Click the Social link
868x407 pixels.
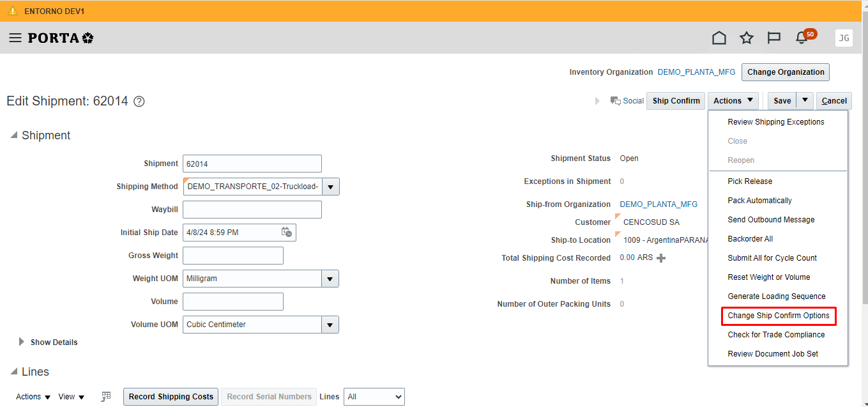tap(634, 101)
